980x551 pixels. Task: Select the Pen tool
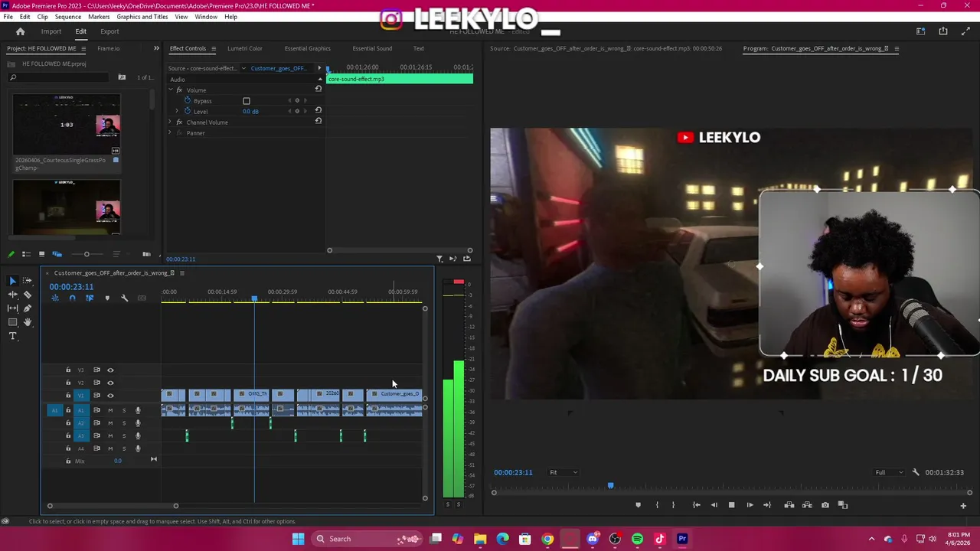tap(27, 308)
